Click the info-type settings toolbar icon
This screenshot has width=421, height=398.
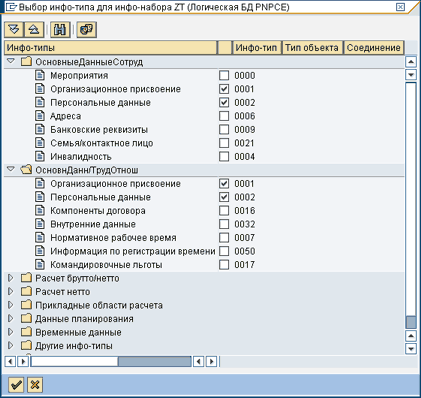87,30
